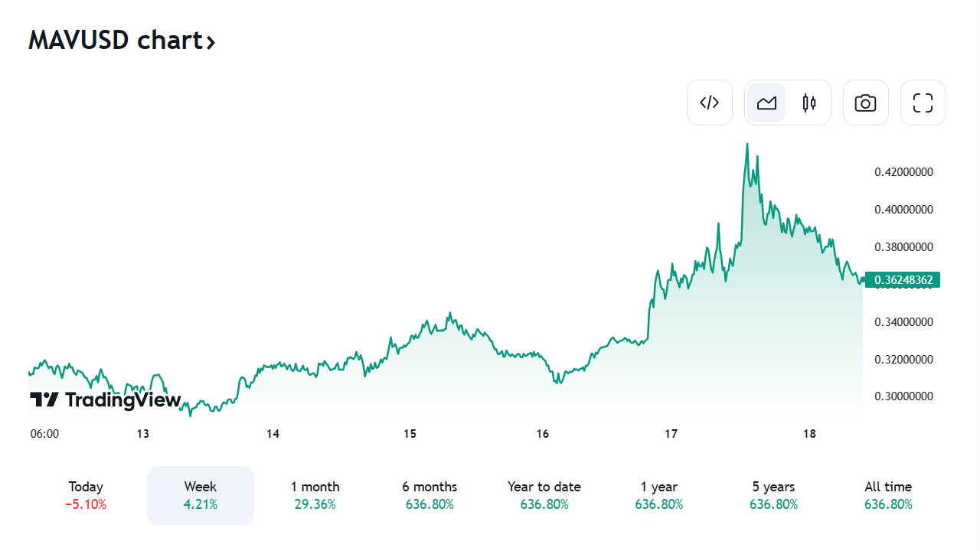This screenshot has height=551, width=980.
Task: Open the embed code icon button
Action: coord(710,103)
